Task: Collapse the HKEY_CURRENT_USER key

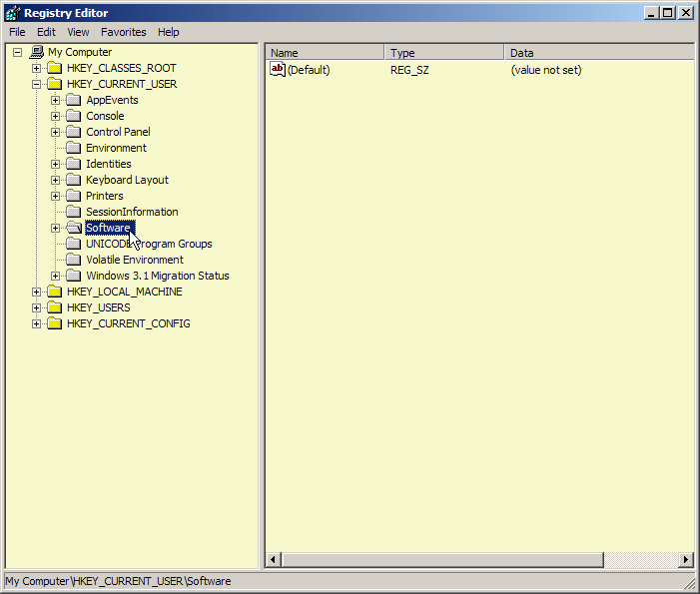Action: coord(36,84)
